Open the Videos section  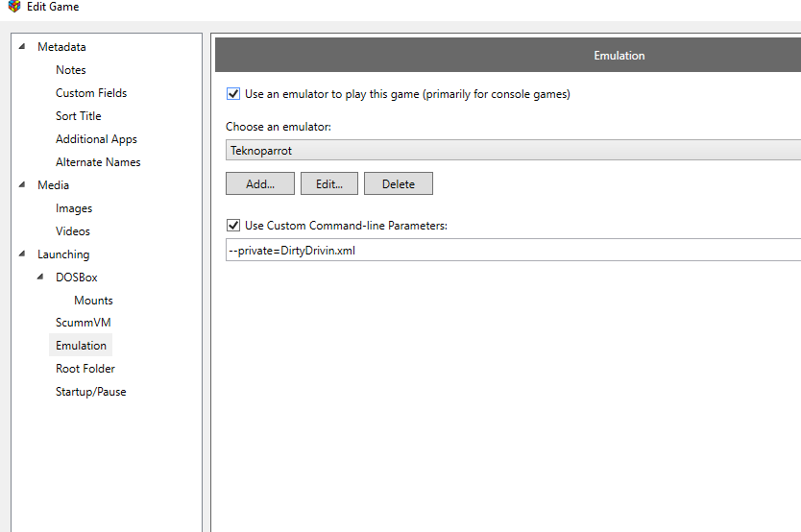[73, 231]
